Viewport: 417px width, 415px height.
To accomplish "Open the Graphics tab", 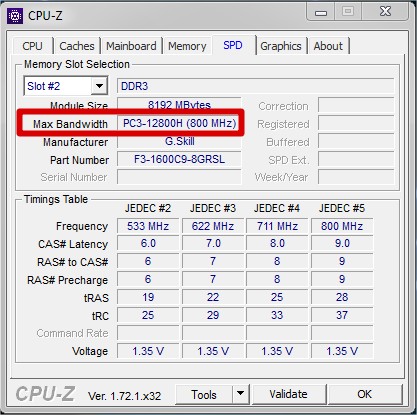I will coord(281,46).
